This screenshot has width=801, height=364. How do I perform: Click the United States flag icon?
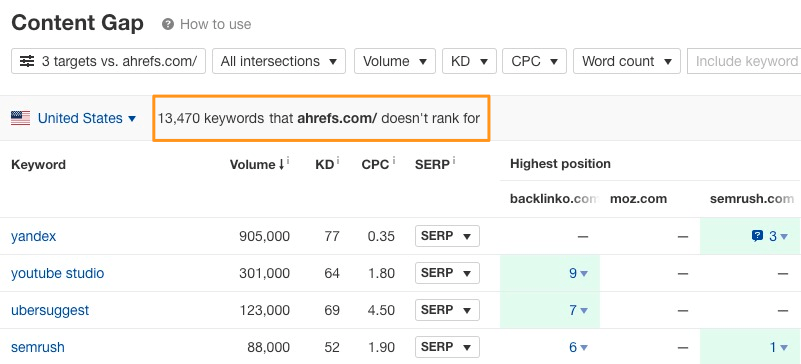20,118
